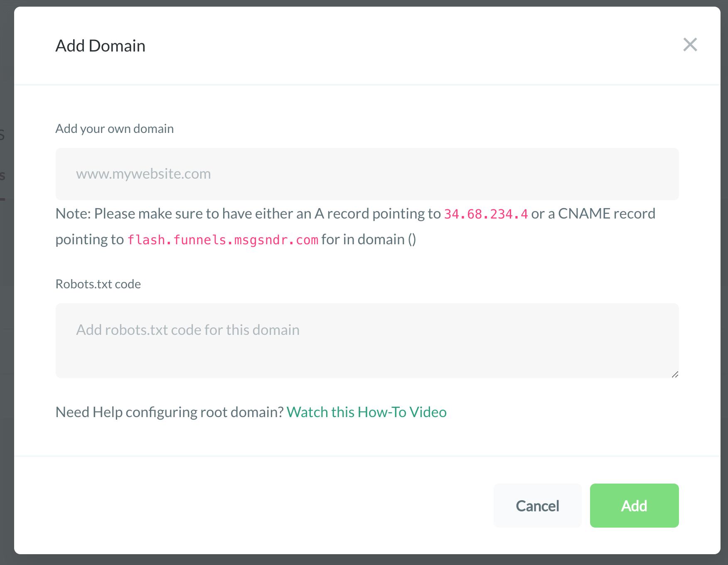Click the www.mywebsite.com placeholder field
Image resolution: width=728 pixels, height=565 pixels.
click(x=143, y=174)
